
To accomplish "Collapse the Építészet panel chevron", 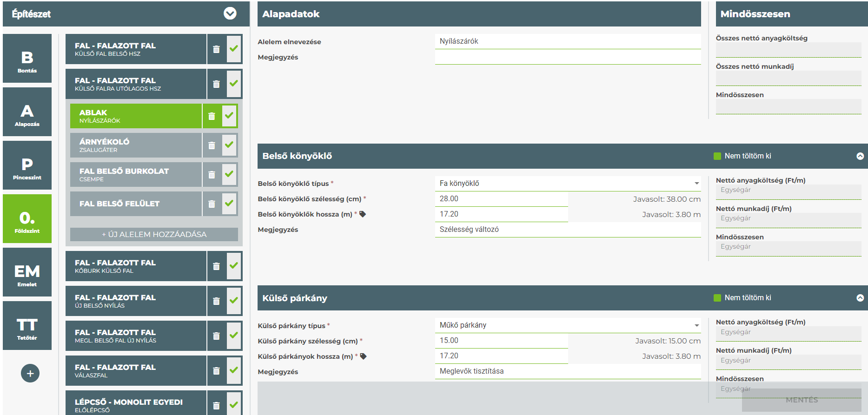I will (230, 13).
